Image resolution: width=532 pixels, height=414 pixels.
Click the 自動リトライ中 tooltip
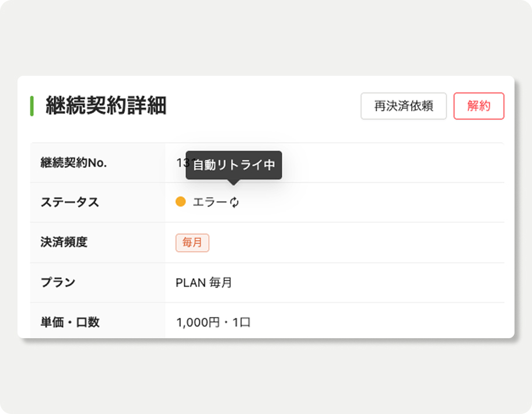(x=234, y=165)
